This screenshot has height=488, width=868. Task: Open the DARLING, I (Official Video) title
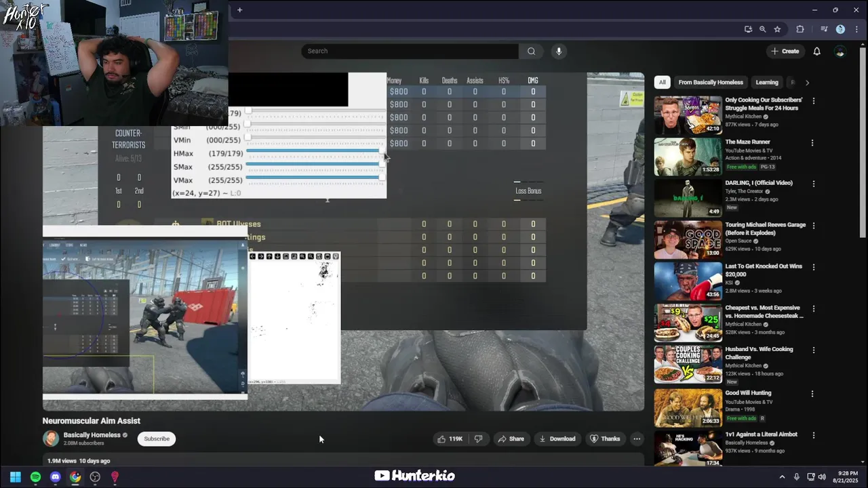click(x=759, y=183)
